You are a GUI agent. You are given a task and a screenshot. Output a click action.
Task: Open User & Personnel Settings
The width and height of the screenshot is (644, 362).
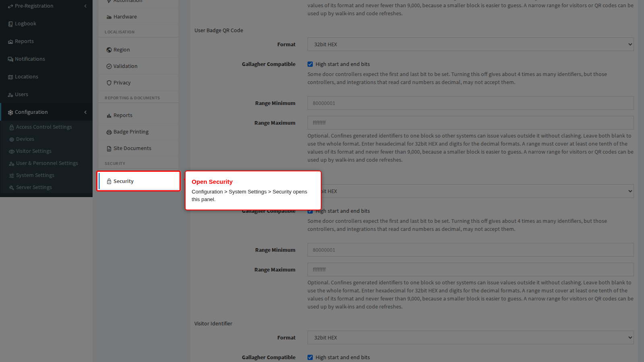(46, 163)
